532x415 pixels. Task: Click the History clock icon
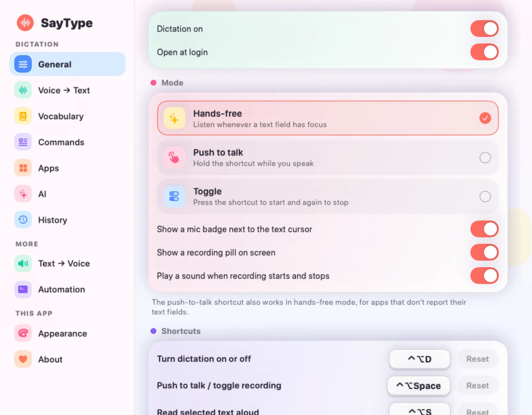[x=23, y=220]
